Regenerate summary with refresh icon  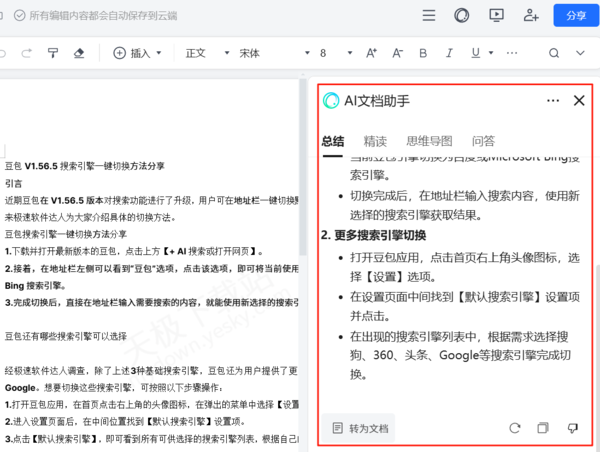point(515,428)
